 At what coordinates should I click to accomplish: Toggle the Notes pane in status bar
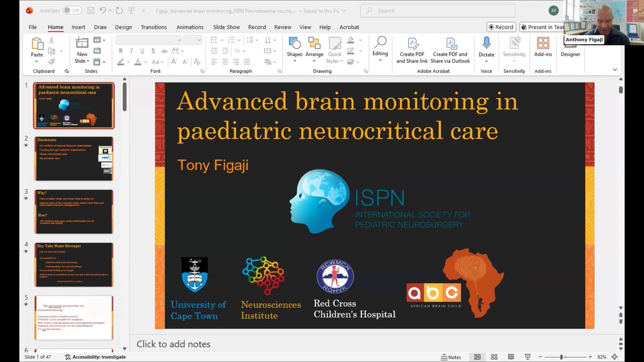451,357
